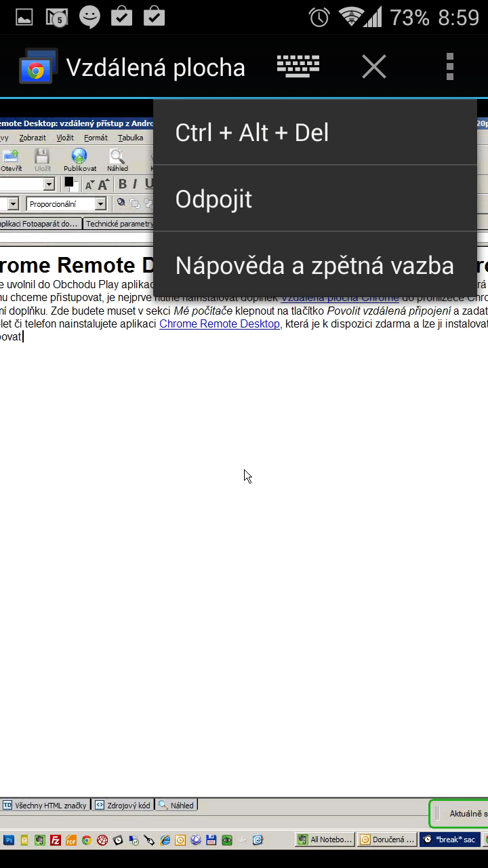The image size is (488, 868).
Task: Open the chat notification smiley icon
Action: (x=89, y=17)
